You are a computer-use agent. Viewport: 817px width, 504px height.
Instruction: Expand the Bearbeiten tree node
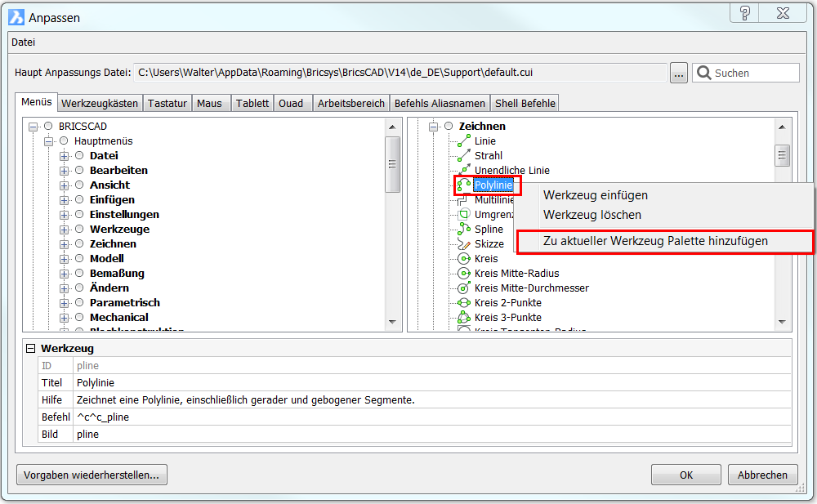pos(64,171)
